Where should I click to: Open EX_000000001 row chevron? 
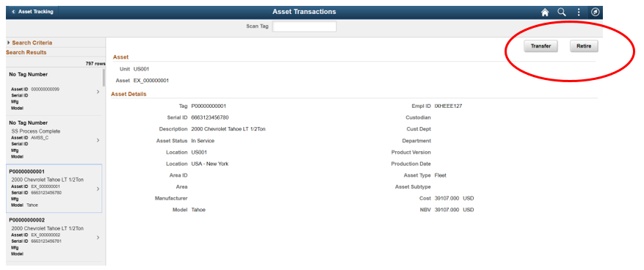98,189
